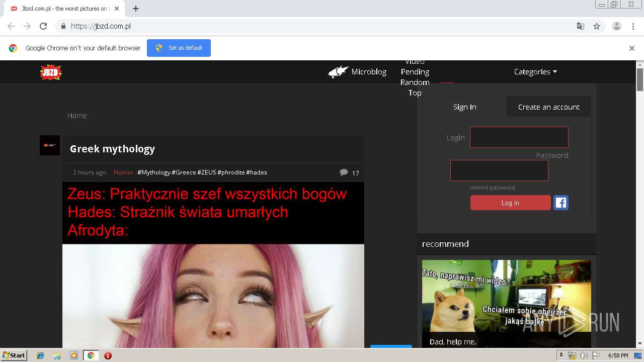The height and width of the screenshot is (362, 644).
Task: Open the translate page icon
Action: (x=581, y=26)
